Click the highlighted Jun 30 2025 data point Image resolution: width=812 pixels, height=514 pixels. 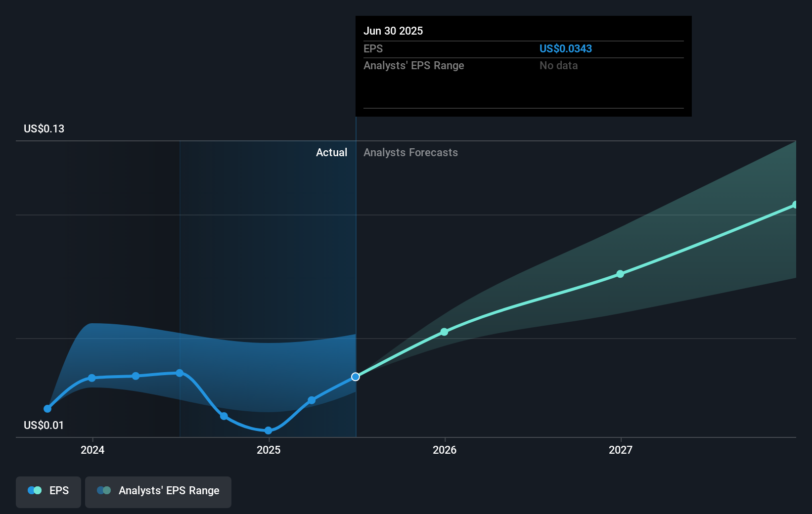(x=356, y=377)
